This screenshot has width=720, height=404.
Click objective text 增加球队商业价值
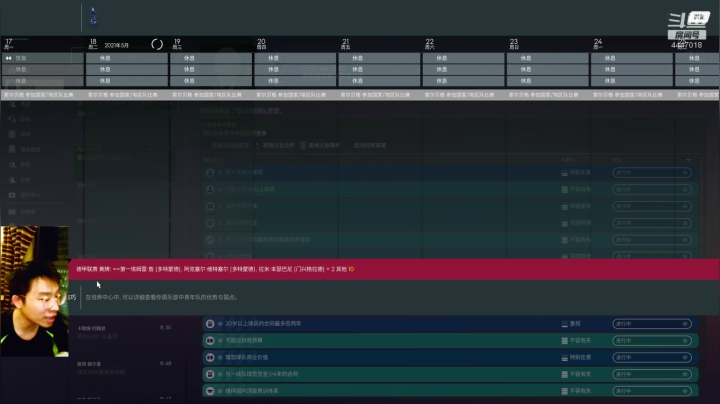247,357
